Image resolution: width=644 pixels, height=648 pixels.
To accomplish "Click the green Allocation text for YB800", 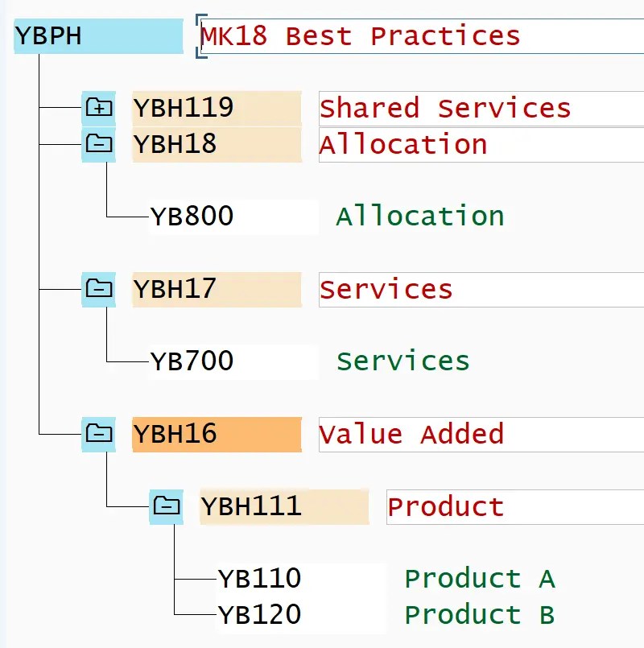I will pos(420,217).
